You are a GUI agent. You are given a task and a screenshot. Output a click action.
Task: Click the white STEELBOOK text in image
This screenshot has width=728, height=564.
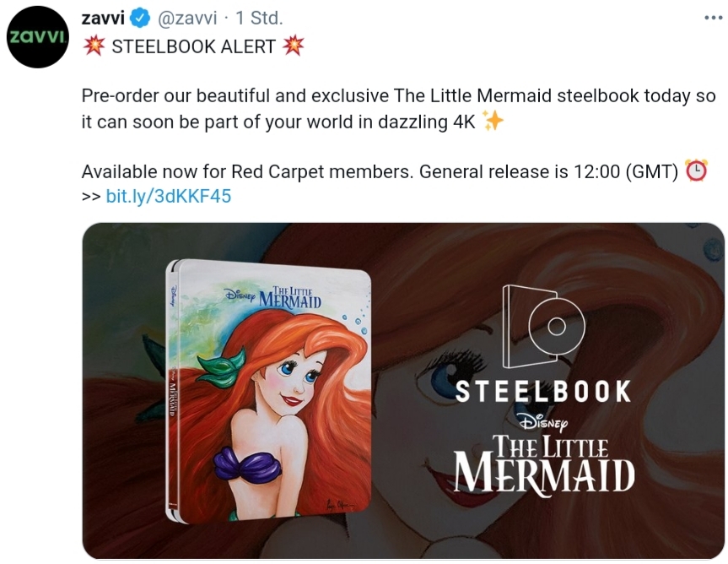(x=543, y=391)
